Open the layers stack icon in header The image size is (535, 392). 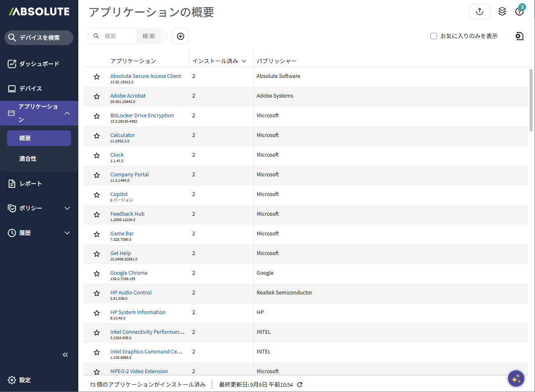click(x=502, y=11)
